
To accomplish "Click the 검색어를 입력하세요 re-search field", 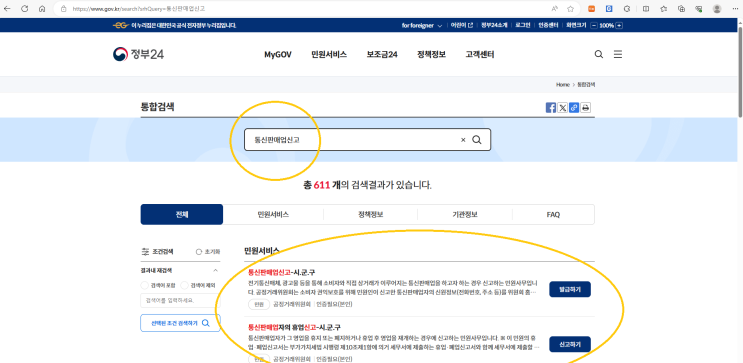I will (181, 300).
